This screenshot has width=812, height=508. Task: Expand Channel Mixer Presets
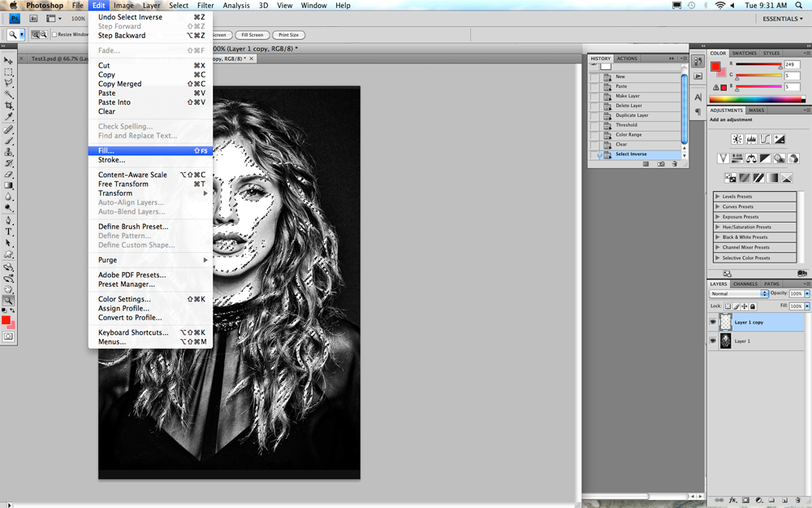(x=717, y=247)
